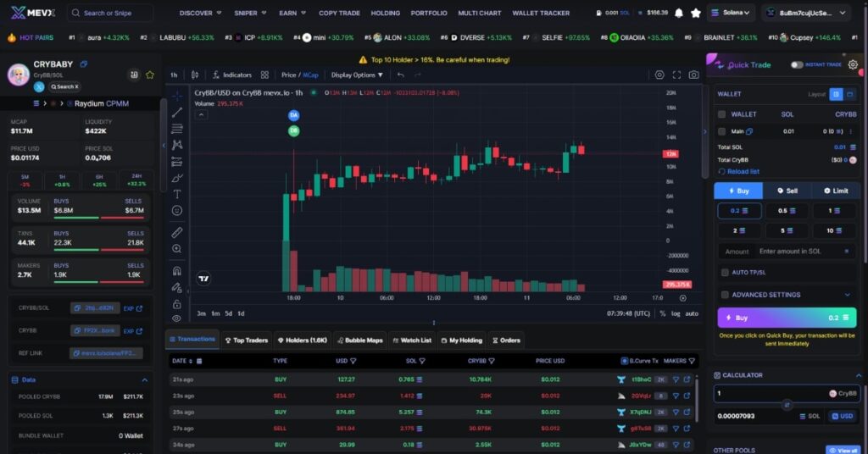This screenshot has height=454, width=868.
Task: Open the Holders (1.6K) tab
Action: point(303,340)
